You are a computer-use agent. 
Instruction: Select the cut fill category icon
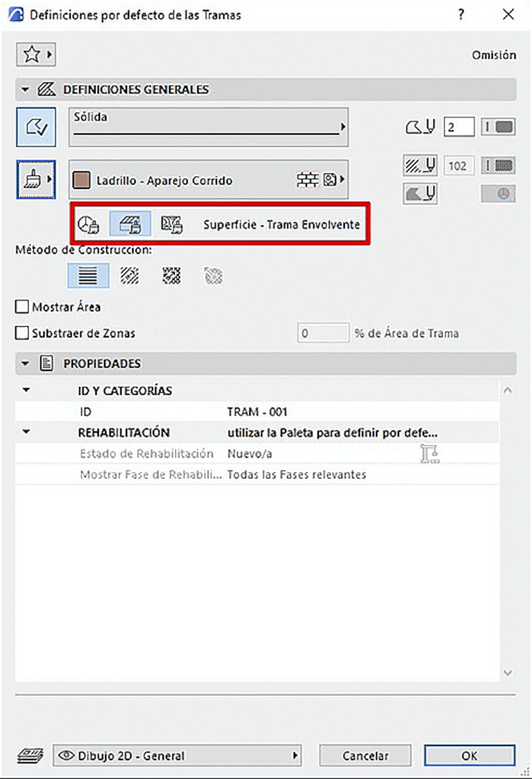171,224
